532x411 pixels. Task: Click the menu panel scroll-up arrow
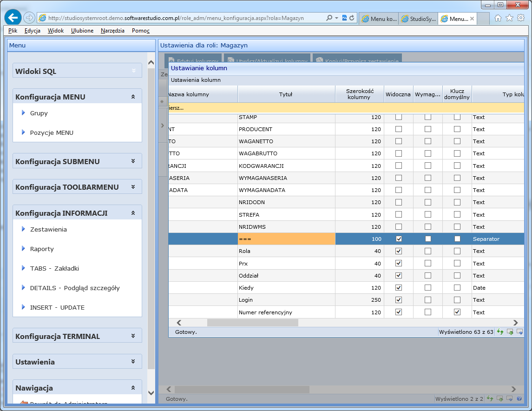point(151,62)
